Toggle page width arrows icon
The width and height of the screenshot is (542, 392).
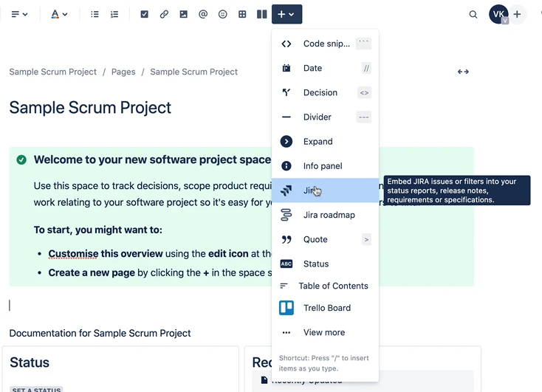tap(463, 72)
